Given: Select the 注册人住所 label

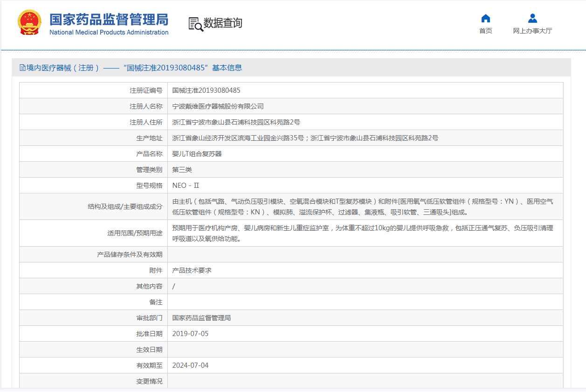Looking at the screenshot, I should tap(146, 122).
